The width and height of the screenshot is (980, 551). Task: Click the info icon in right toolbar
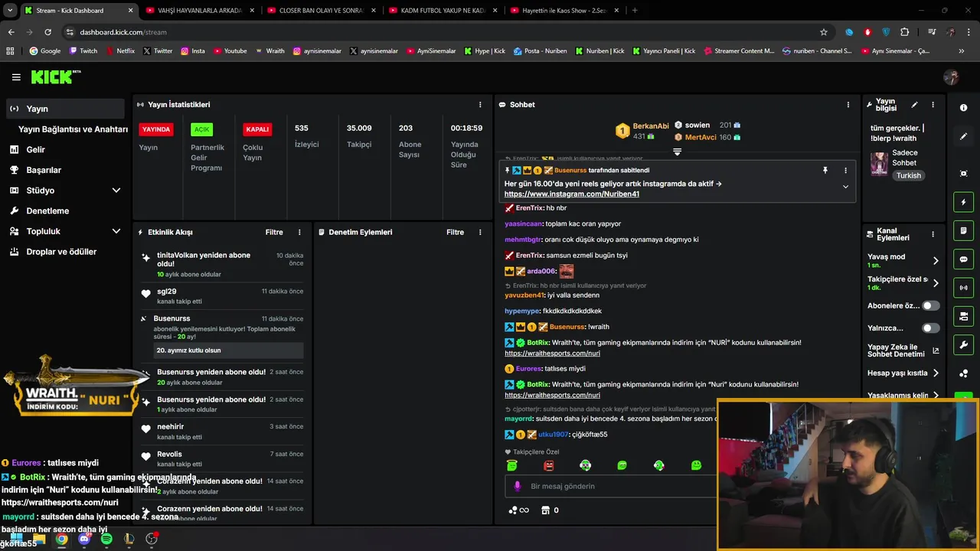963,108
